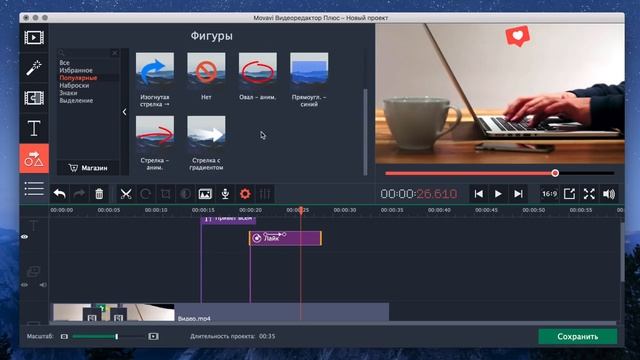Open the Transitions tab

34,98
